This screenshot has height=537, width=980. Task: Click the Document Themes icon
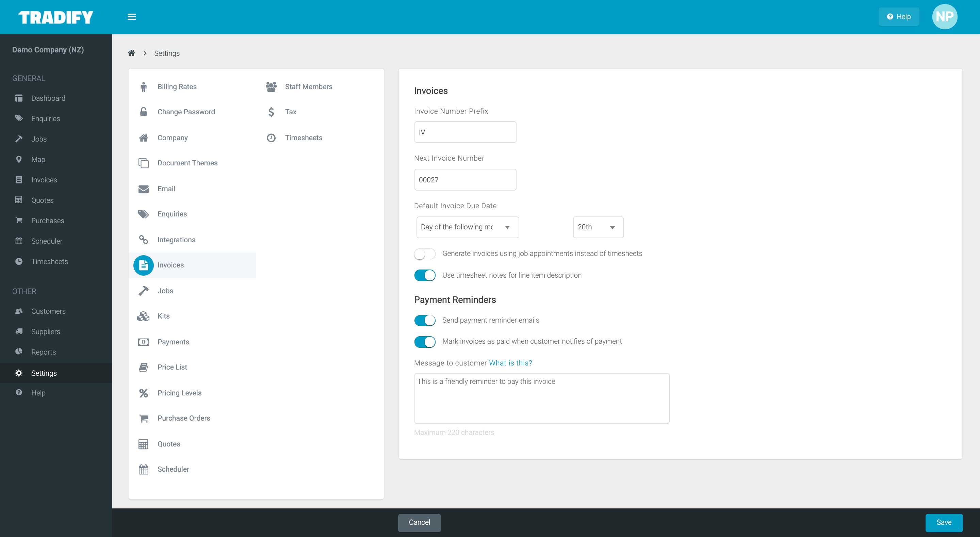(x=143, y=163)
